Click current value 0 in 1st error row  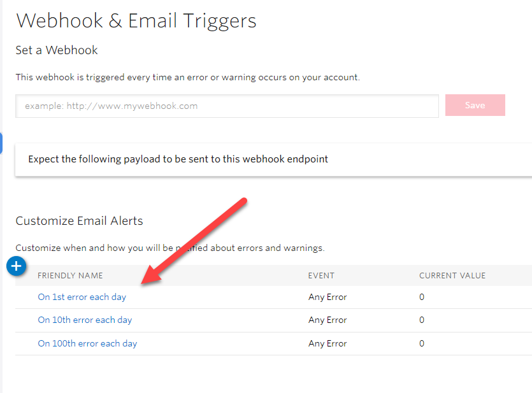422,297
